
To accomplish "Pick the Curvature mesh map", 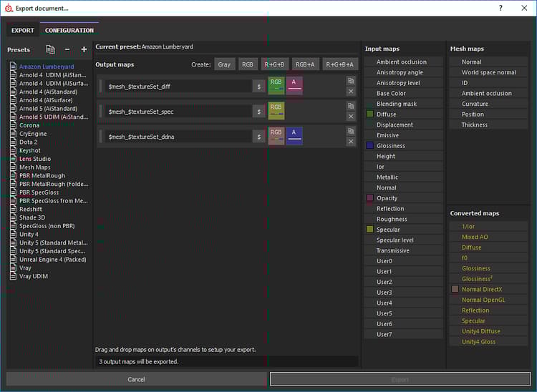I will (489, 104).
